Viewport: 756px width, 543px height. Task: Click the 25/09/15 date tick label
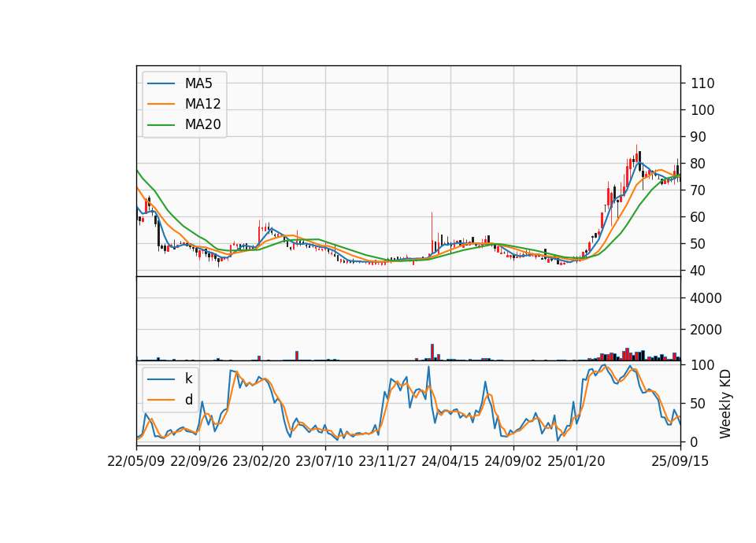(680, 461)
